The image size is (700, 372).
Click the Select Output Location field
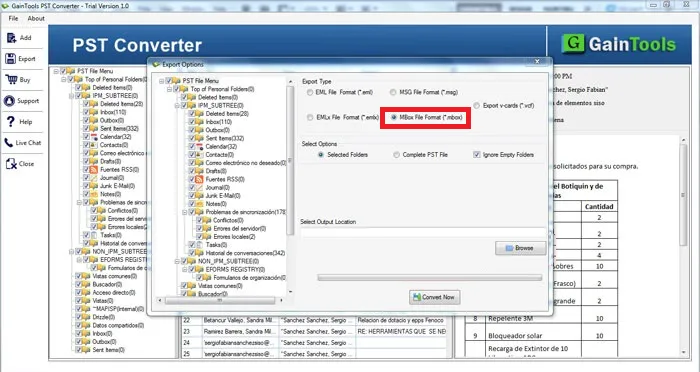[x=423, y=232]
